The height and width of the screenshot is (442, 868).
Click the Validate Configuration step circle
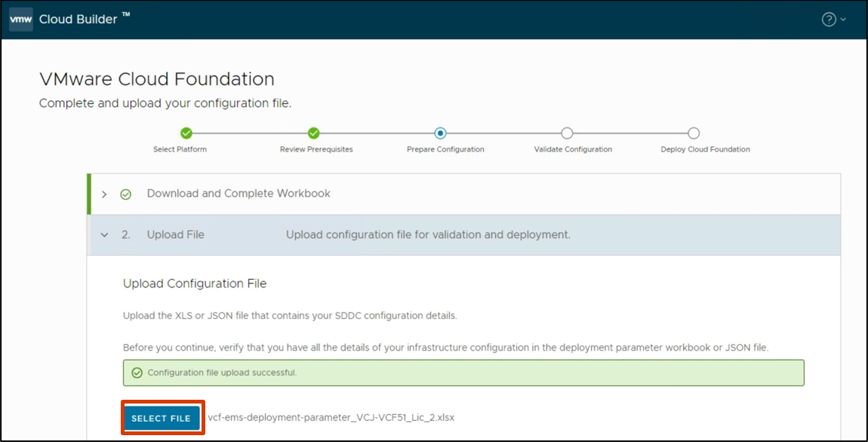(567, 134)
